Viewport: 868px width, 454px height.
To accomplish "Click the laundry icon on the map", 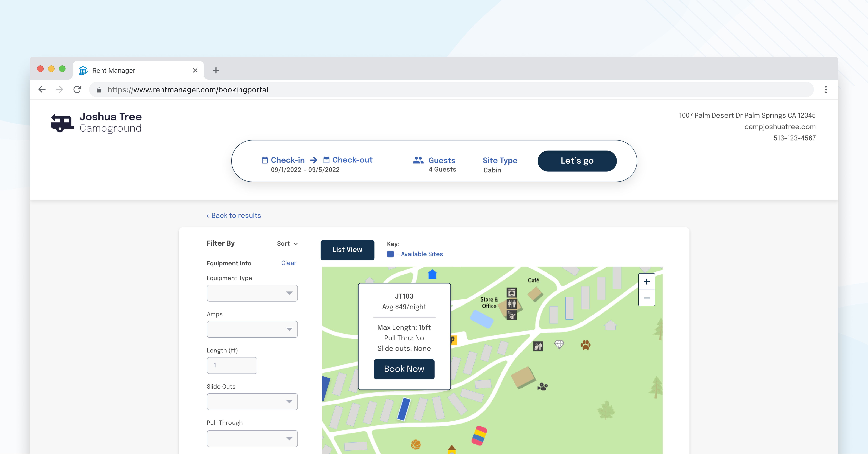I will [x=511, y=292].
